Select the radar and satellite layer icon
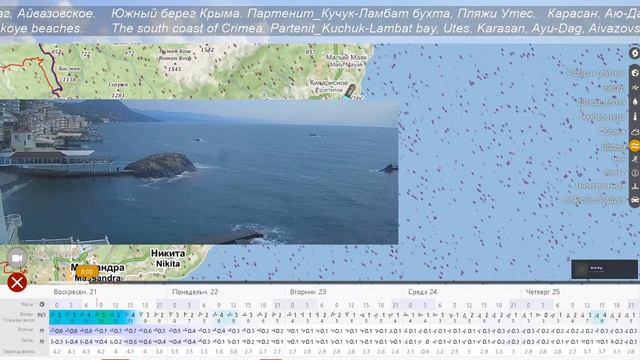The height and width of the screenshot is (360, 640). point(635,73)
